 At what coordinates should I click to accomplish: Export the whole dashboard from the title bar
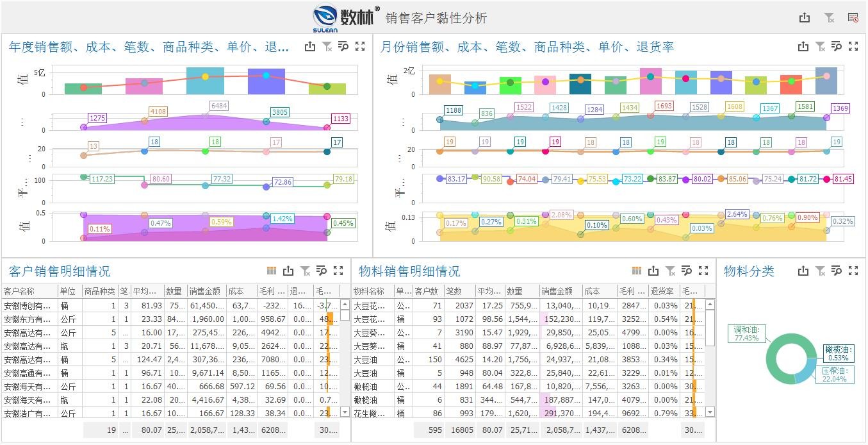pos(805,18)
